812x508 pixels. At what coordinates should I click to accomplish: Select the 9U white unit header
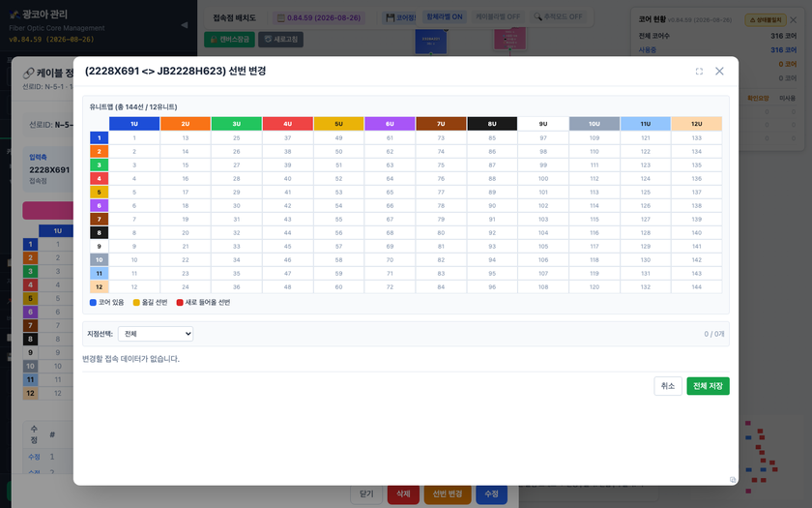[x=542, y=124]
